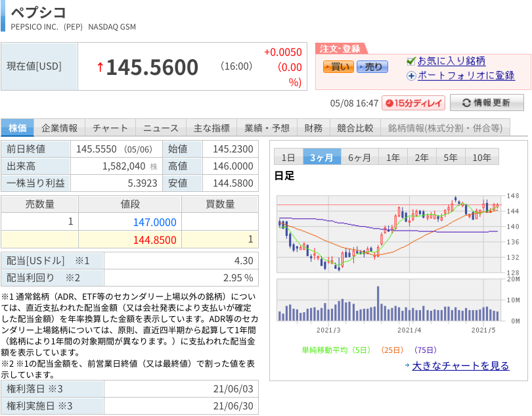This screenshot has width=532, height=416.
Task: Click the ペプシコ company title
Action: tap(38, 12)
